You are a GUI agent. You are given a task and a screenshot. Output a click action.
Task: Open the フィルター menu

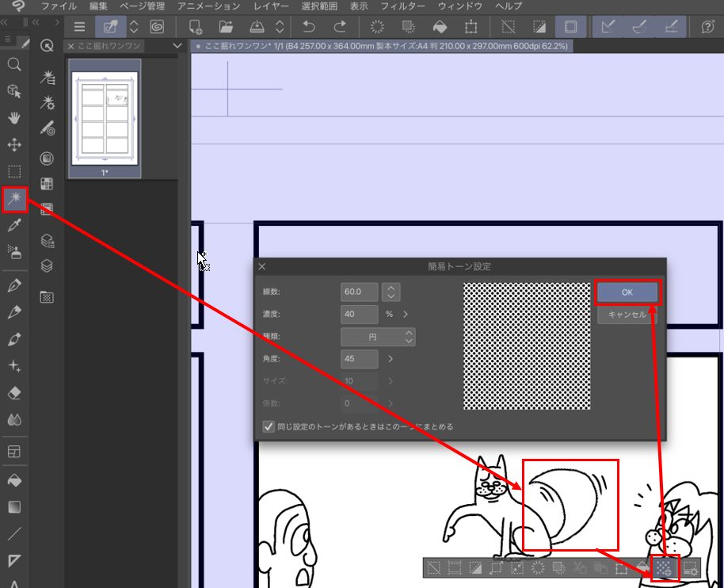coord(402,6)
